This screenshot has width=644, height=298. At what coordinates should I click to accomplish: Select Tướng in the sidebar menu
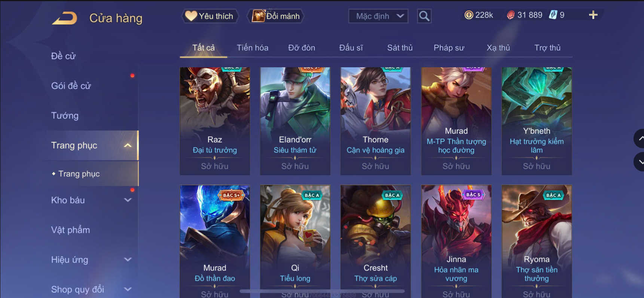[x=65, y=115]
